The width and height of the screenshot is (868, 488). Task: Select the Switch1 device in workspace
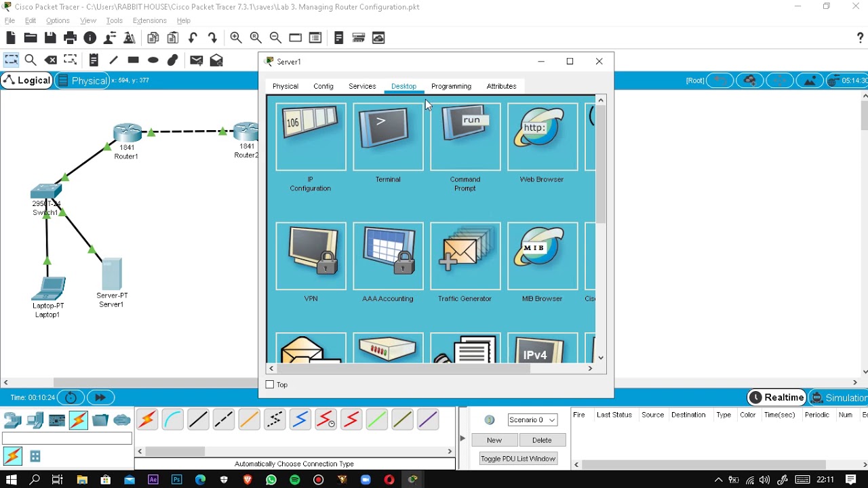coord(46,192)
